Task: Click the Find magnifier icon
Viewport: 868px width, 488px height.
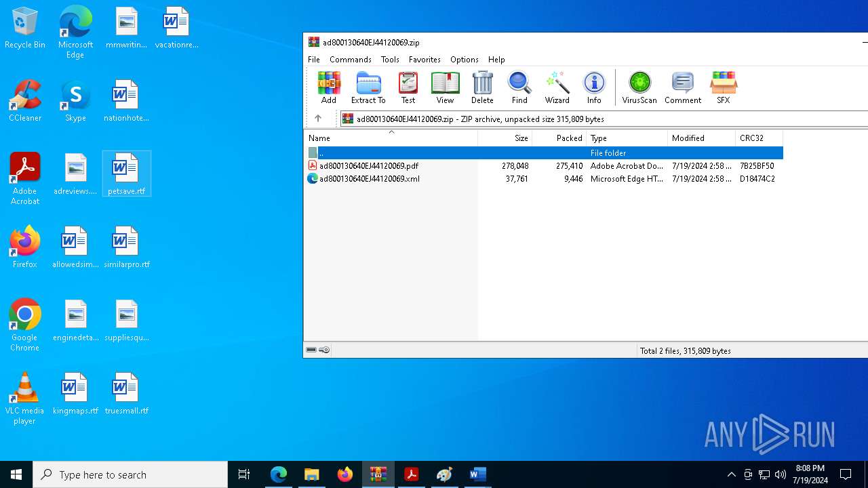Action: 519,87
